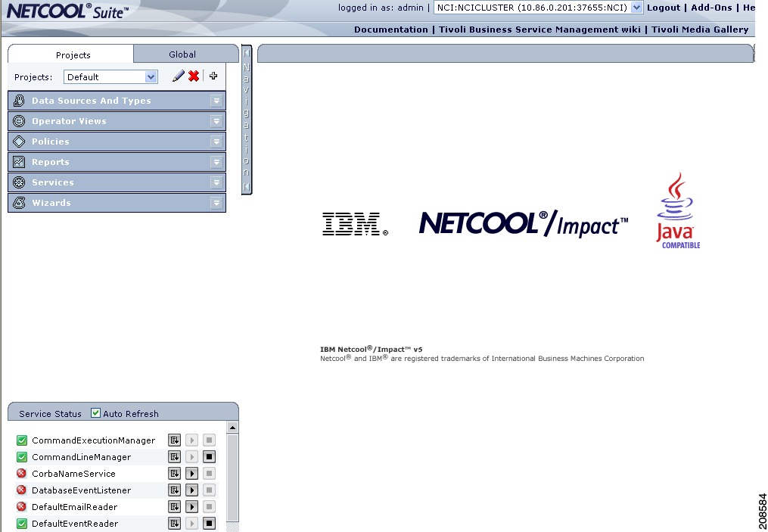Click the greyed stop button for DatabaseEventListener
The width and height of the screenshot is (768, 532).
[209, 490]
